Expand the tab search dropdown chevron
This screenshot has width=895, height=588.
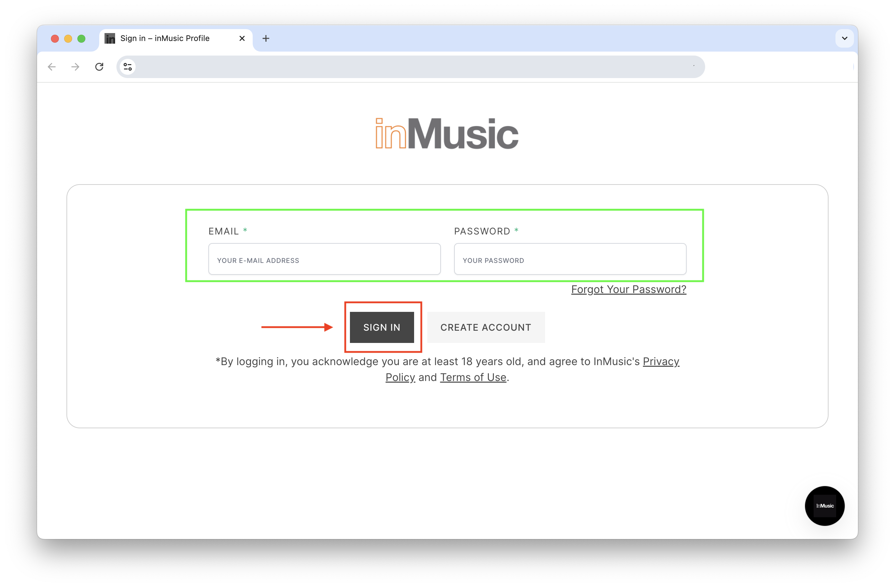(845, 38)
